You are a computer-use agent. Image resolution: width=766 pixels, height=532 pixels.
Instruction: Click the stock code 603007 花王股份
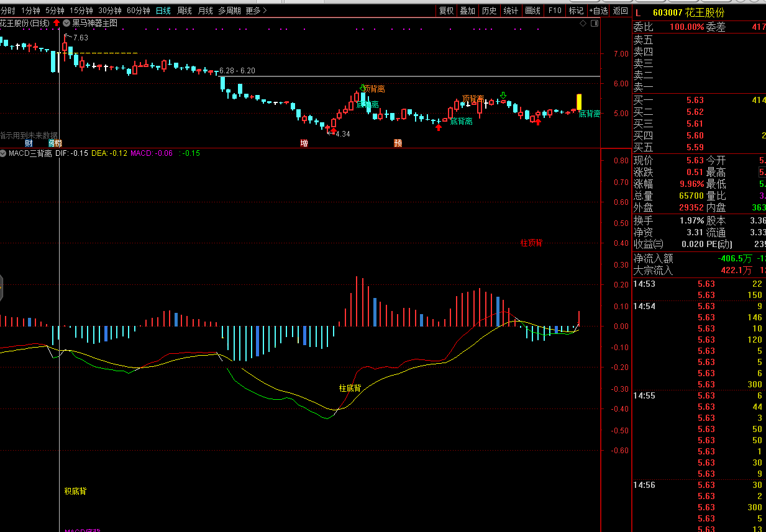click(x=688, y=12)
